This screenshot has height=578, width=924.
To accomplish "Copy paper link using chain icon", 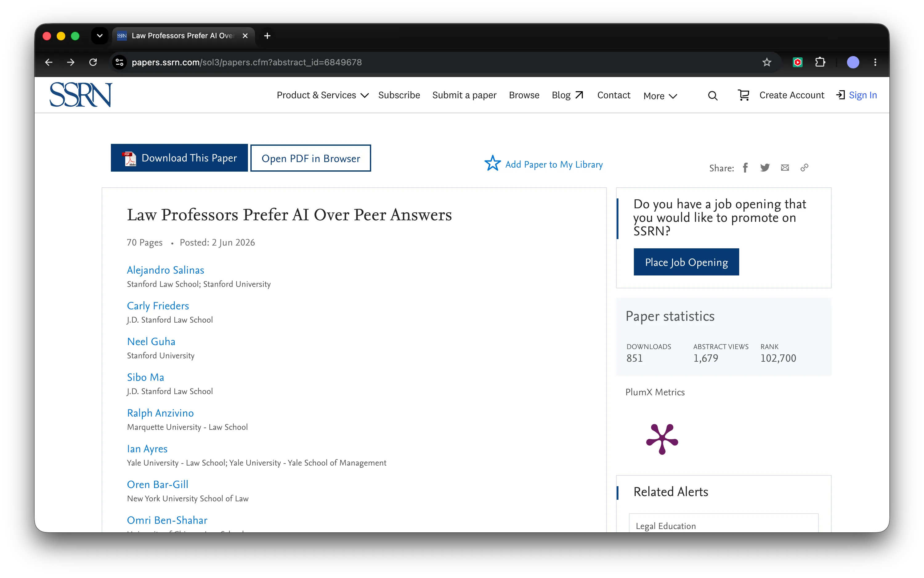I will click(x=804, y=167).
